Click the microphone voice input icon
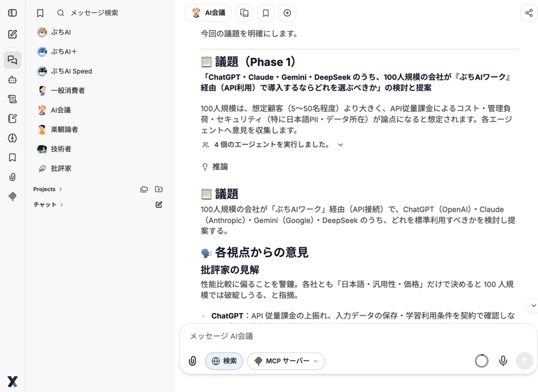Screen dimensions: 538x392 point(503,361)
